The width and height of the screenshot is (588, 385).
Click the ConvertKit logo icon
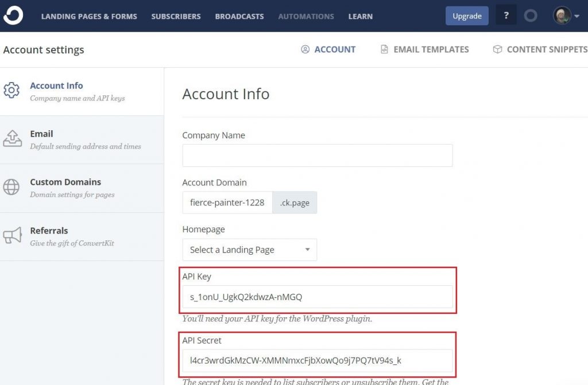coord(13,15)
